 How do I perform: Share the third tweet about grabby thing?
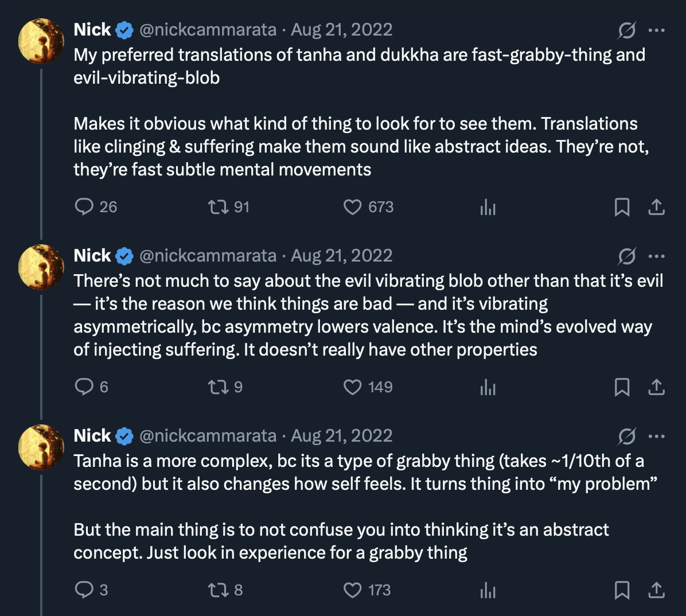coord(656,590)
